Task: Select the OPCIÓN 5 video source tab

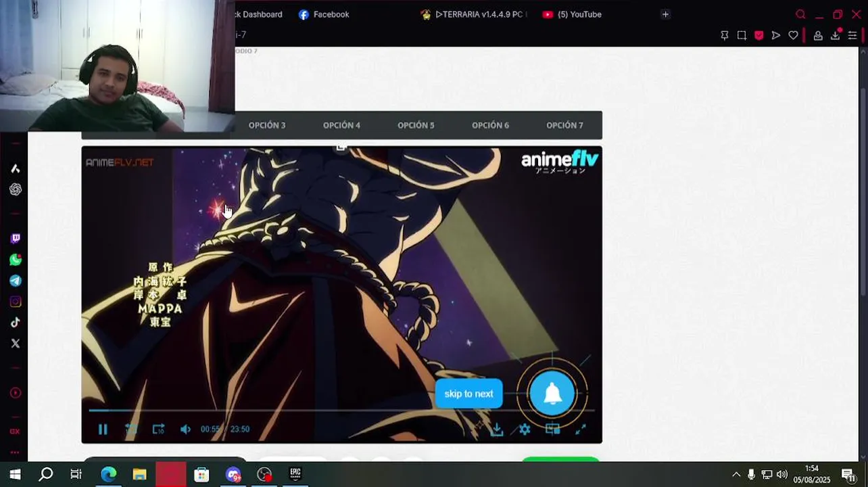Action: tap(416, 125)
